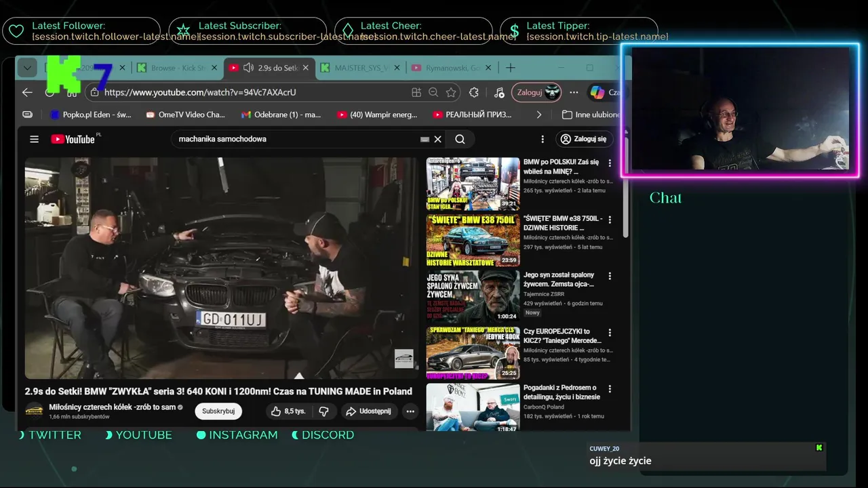Open Jego syn został spalony thumbnail
The width and height of the screenshot is (868, 488).
473,297
